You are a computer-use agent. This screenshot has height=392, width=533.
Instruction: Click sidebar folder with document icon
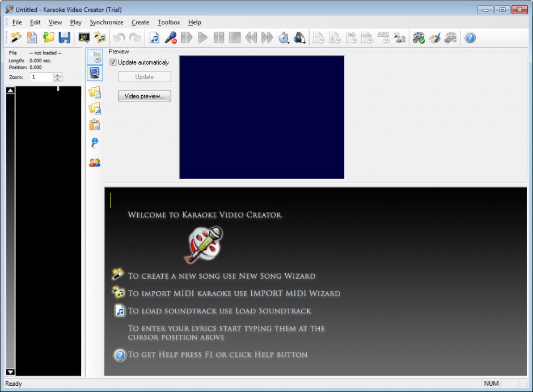[x=95, y=92]
